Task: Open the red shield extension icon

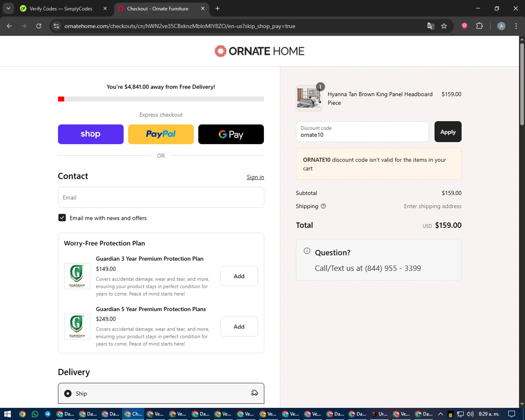Action: 464,26
